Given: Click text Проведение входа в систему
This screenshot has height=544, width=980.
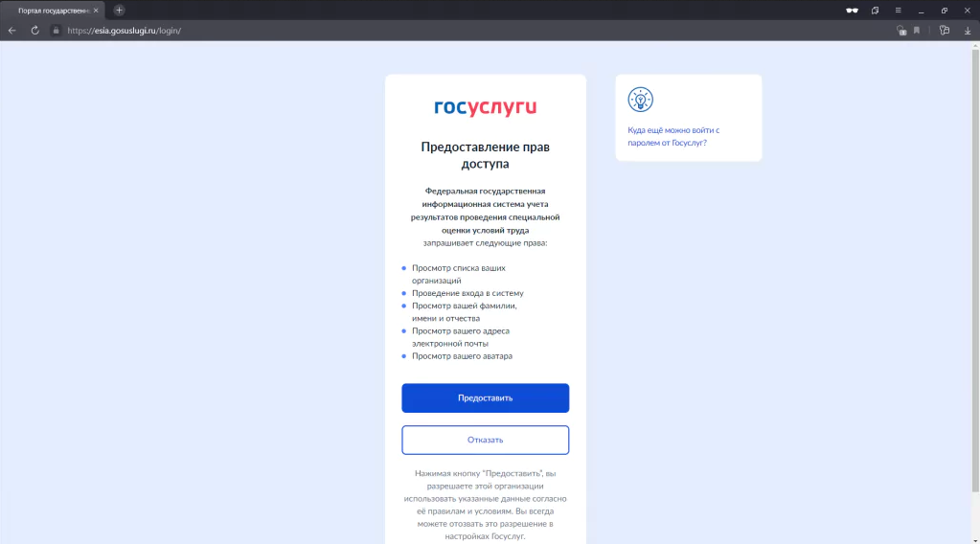Looking at the screenshot, I should point(467,293).
